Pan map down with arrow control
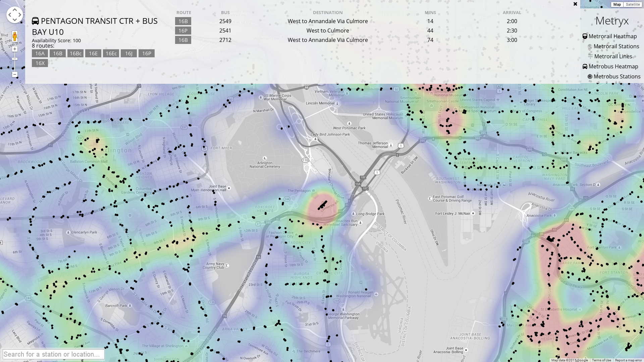The width and height of the screenshot is (644, 362). point(15,20)
